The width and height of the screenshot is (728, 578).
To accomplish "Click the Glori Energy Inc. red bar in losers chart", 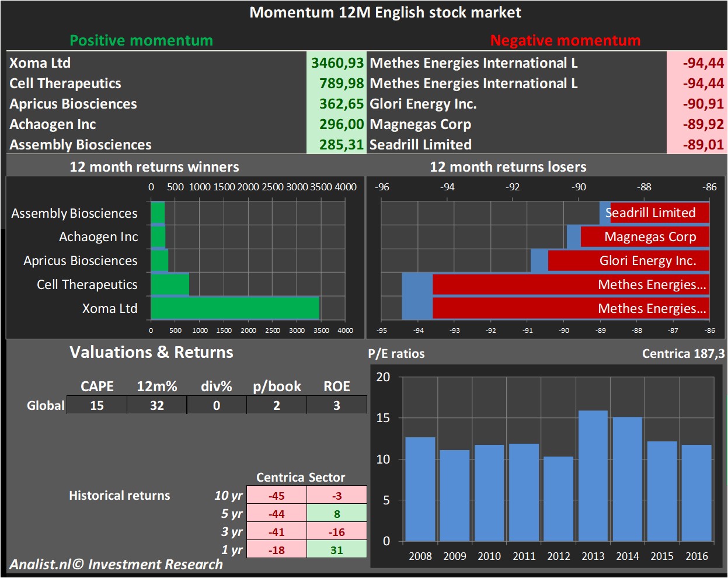I will tap(628, 261).
